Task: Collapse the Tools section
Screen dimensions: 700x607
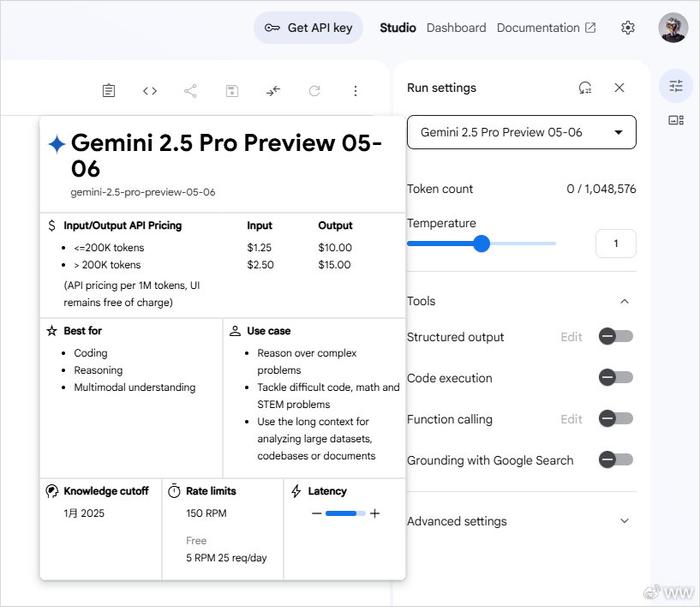Action: coord(625,301)
